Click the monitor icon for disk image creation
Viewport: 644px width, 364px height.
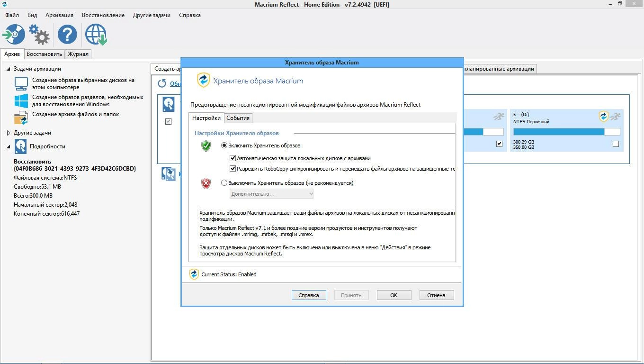click(x=21, y=84)
